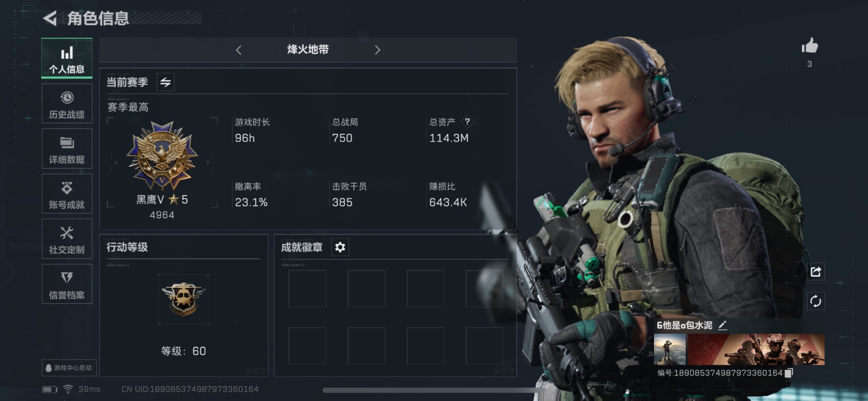Give a thumbs-up like to profile
This screenshot has height=401, width=868.
[x=810, y=46]
